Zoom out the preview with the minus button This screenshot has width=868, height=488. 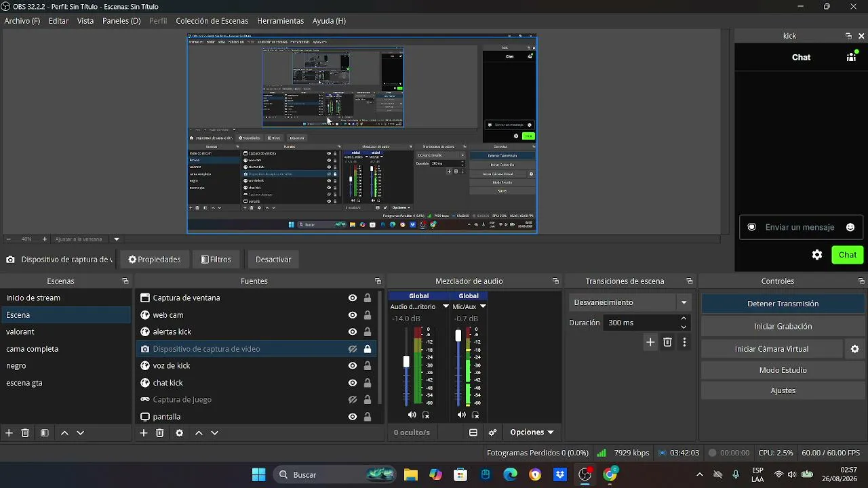[8, 239]
